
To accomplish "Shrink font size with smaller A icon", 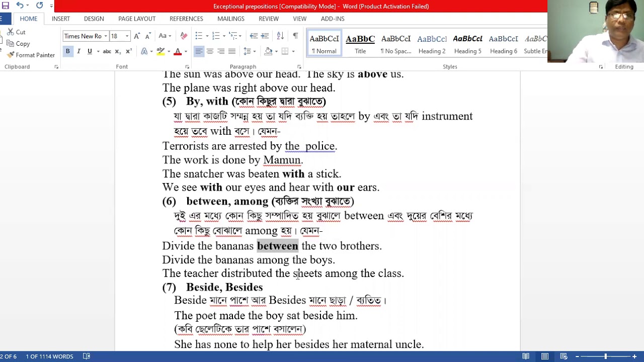I will 148,36.
